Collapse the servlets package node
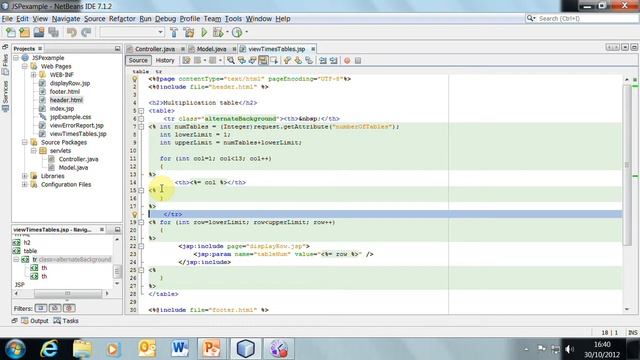The image size is (640, 360). tap(34, 151)
